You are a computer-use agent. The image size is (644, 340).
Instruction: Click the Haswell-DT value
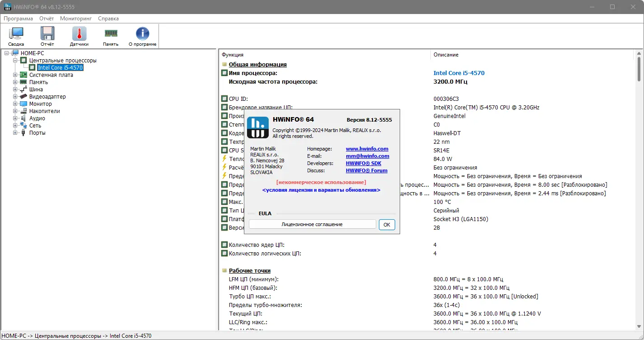click(x=447, y=133)
